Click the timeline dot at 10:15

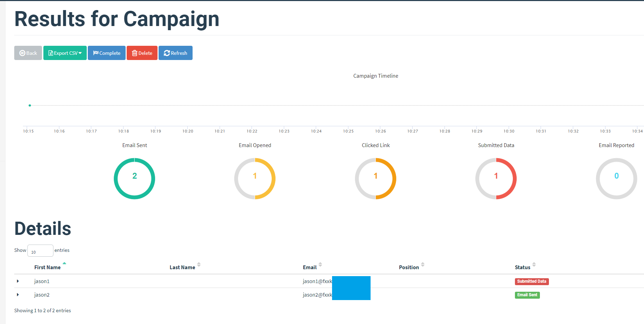coord(30,105)
